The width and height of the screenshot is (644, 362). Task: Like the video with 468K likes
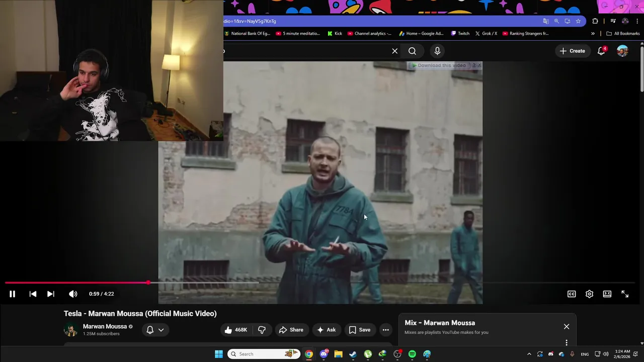(x=235, y=330)
